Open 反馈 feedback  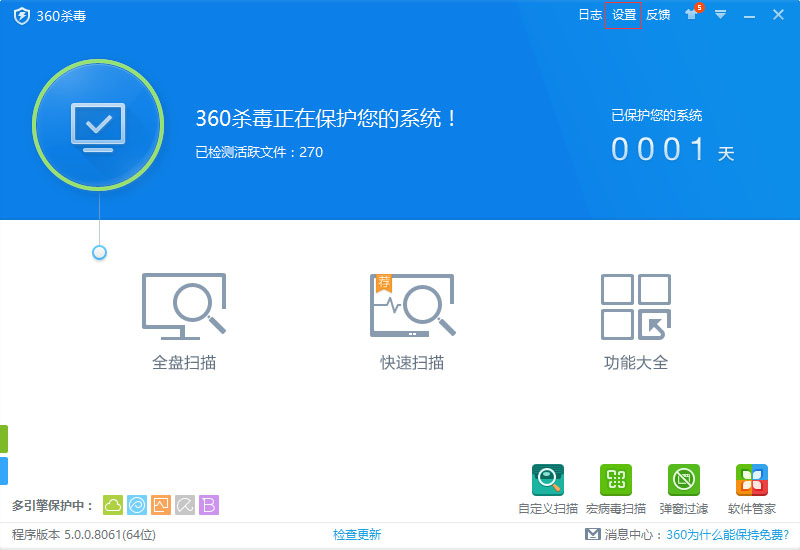[x=658, y=14]
